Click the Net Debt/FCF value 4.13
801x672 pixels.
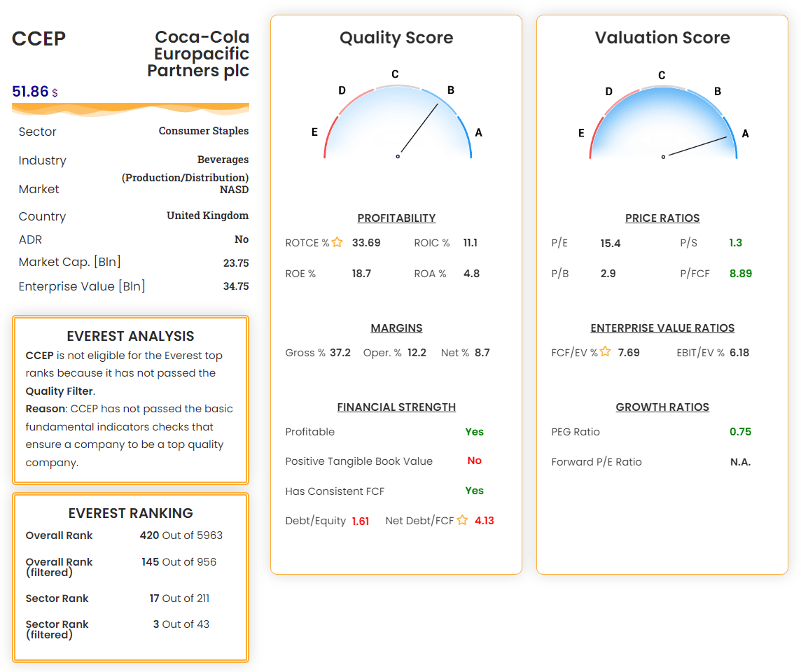[485, 520]
